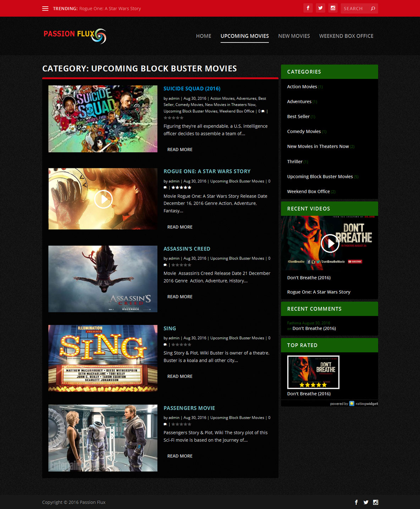This screenshot has width=420, height=509.
Task: Open Best Seller category in sidebar
Action: pyautogui.click(x=298, y=117)
